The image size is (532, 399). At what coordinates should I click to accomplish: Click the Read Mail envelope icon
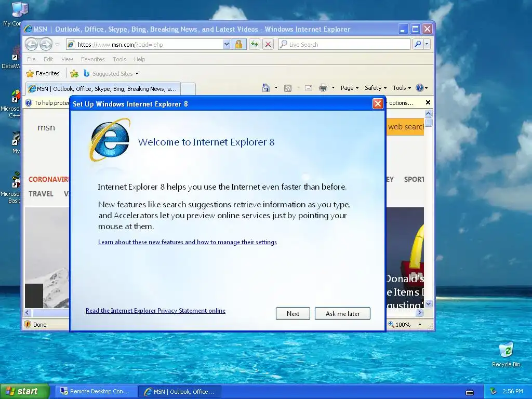click(309, 88)
